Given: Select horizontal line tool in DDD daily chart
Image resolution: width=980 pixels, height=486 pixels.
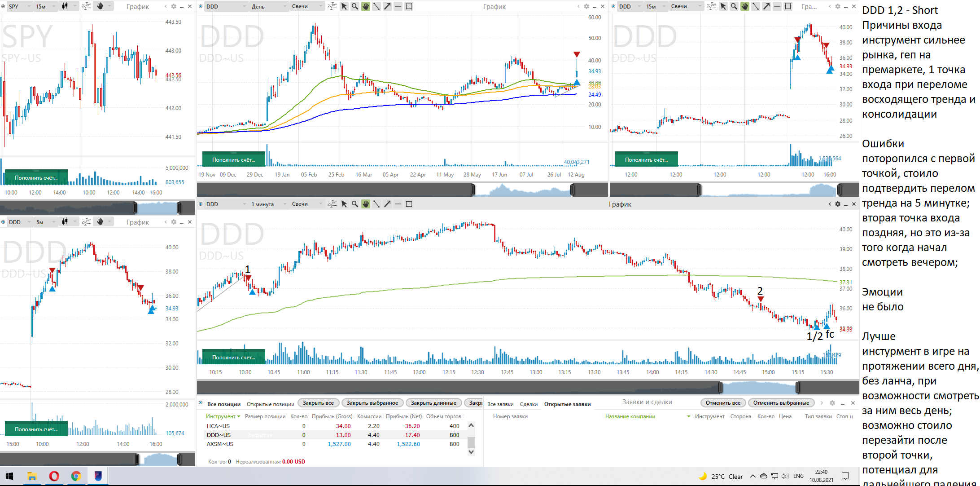Looking at the screenshot, I should point(398,6).
